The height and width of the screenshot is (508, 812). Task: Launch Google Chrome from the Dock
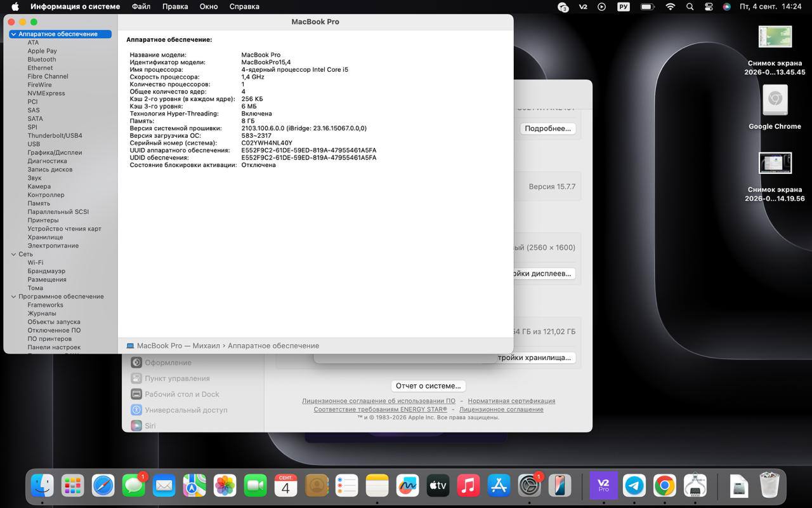point(664,486)
